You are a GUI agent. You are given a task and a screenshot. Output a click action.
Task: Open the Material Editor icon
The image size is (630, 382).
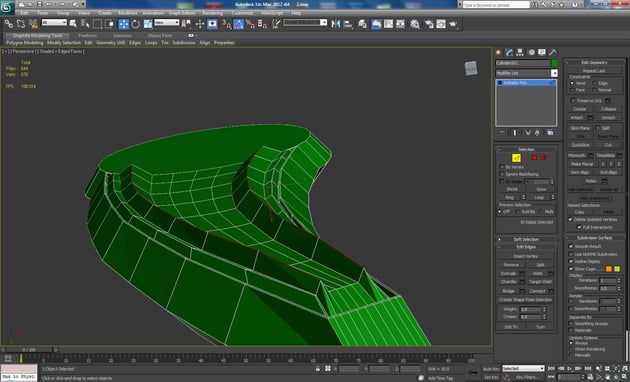[x=415, y=24]
